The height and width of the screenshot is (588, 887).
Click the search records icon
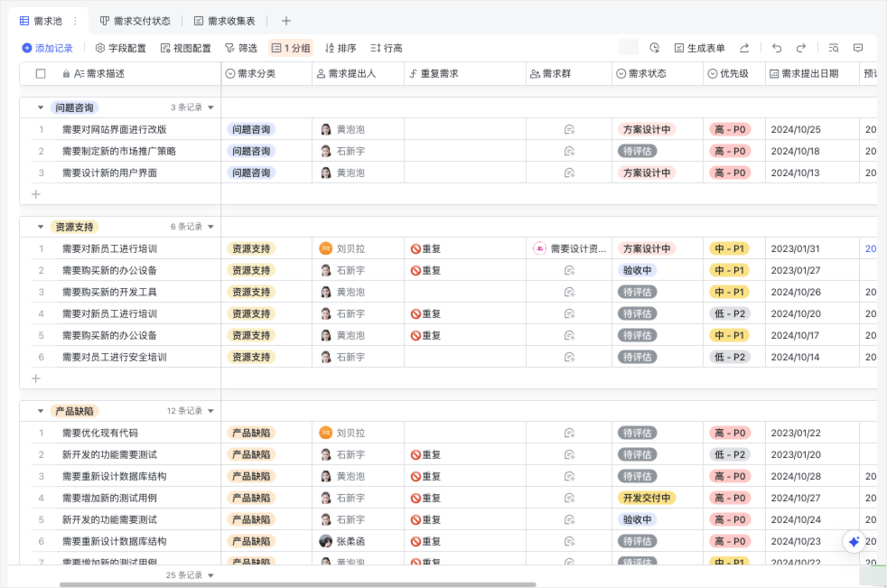tap(834, 48)
